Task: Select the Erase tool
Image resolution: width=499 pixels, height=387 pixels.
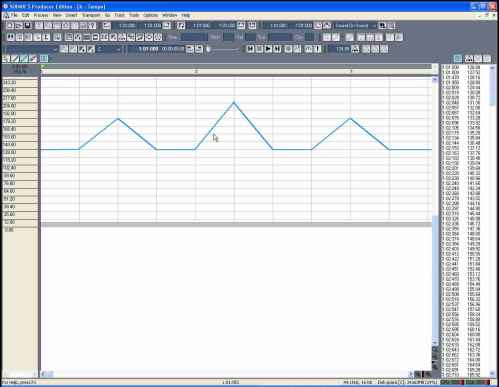Action: (33, 59)
